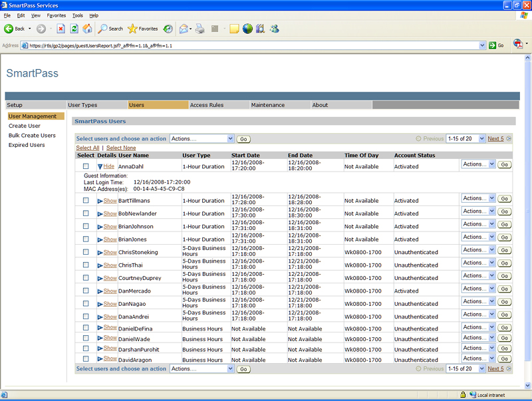This screenshot has height=401, width=532.
Task: Open the Maintenance tab
Action: [x=280, y=105]
